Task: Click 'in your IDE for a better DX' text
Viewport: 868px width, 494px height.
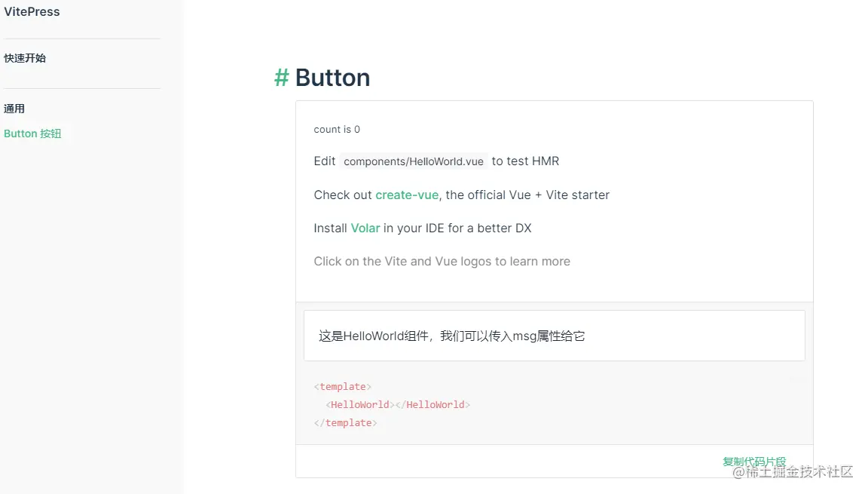Action: (x=457, y=228)
